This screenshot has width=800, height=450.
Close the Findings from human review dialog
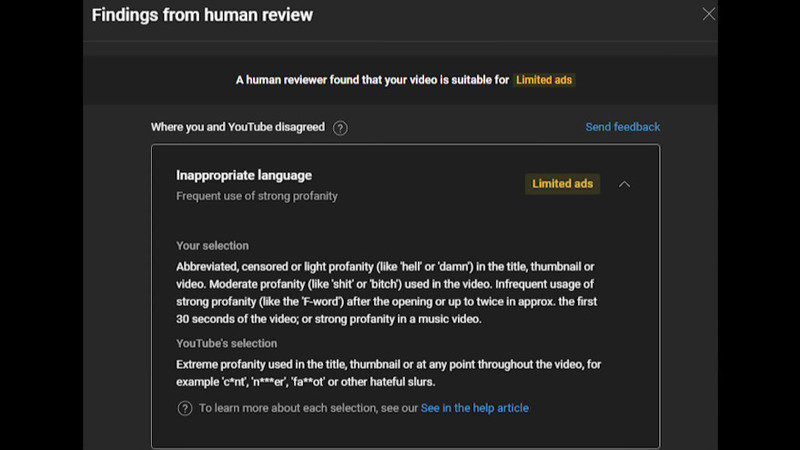[708, 14]
